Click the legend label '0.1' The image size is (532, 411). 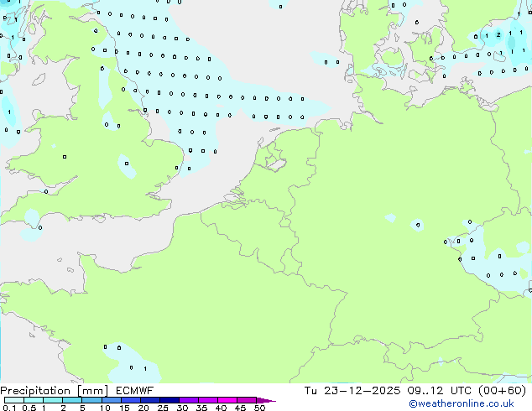pos(9,408)
